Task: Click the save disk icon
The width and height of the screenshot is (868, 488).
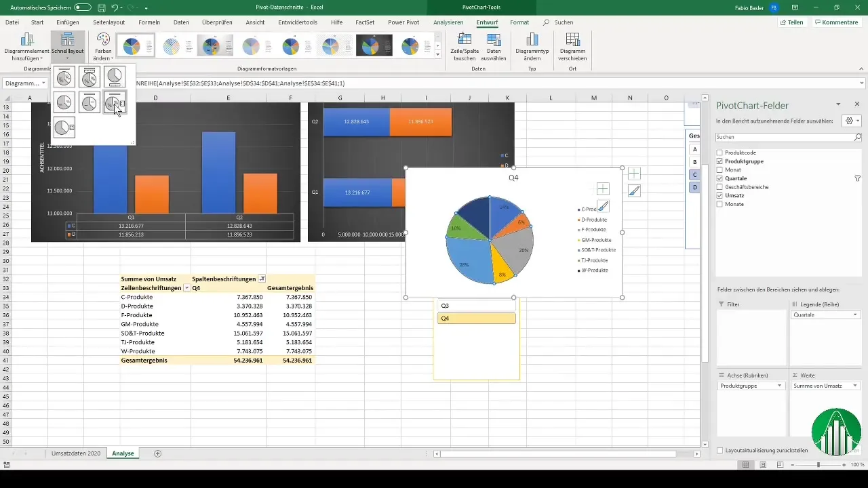Action: 101,7
